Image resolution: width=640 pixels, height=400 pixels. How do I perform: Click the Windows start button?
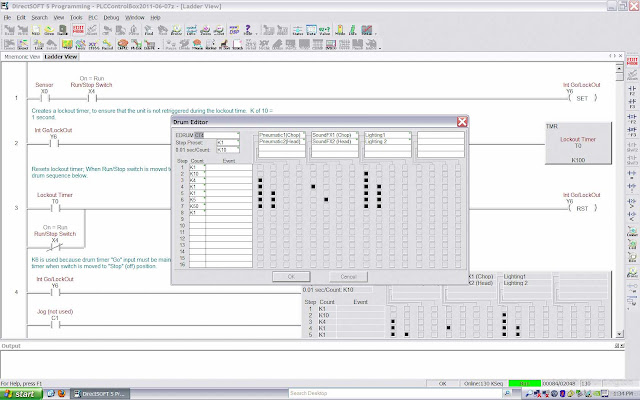pyautogui.click(x=20, y=393)
